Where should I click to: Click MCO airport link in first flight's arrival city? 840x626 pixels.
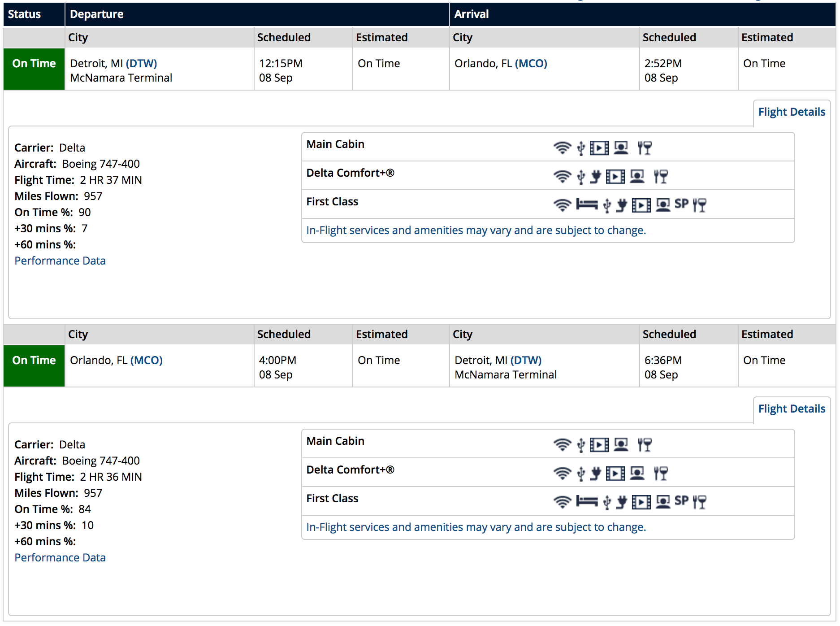531,64
